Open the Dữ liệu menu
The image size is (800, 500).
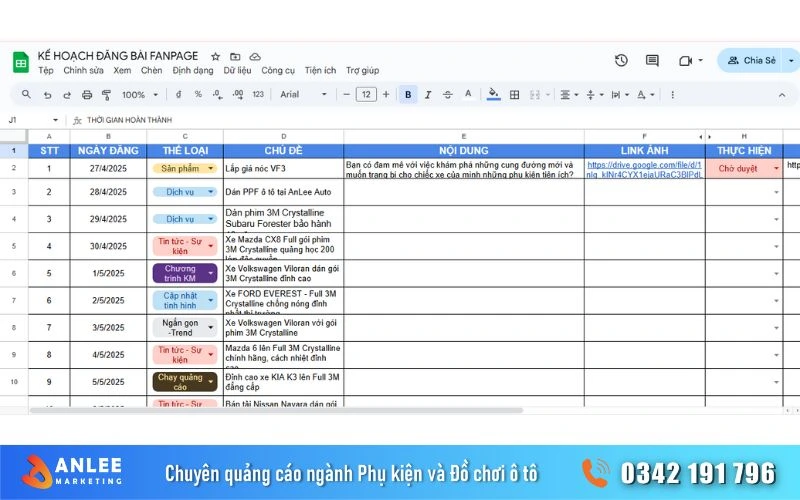pyautogui.click(x=237, y=70)
